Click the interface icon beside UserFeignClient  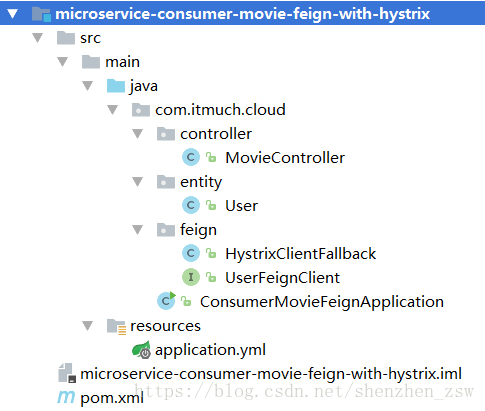coord(191,277)
